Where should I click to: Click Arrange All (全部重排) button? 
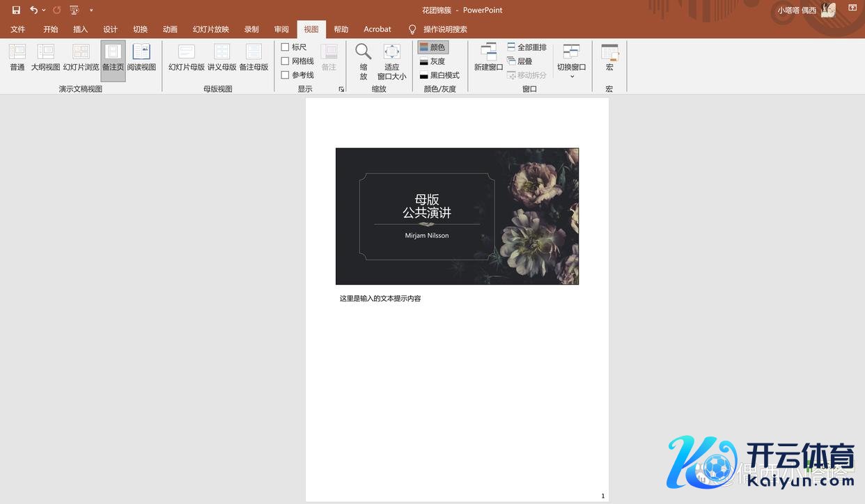pyautogui.click(x=527, y=47)
